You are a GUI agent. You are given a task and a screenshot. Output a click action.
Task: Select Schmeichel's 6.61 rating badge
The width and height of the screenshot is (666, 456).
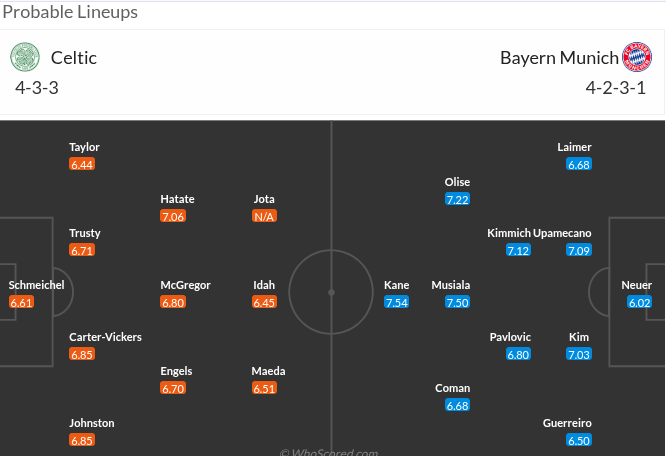[x=22, y=302]
